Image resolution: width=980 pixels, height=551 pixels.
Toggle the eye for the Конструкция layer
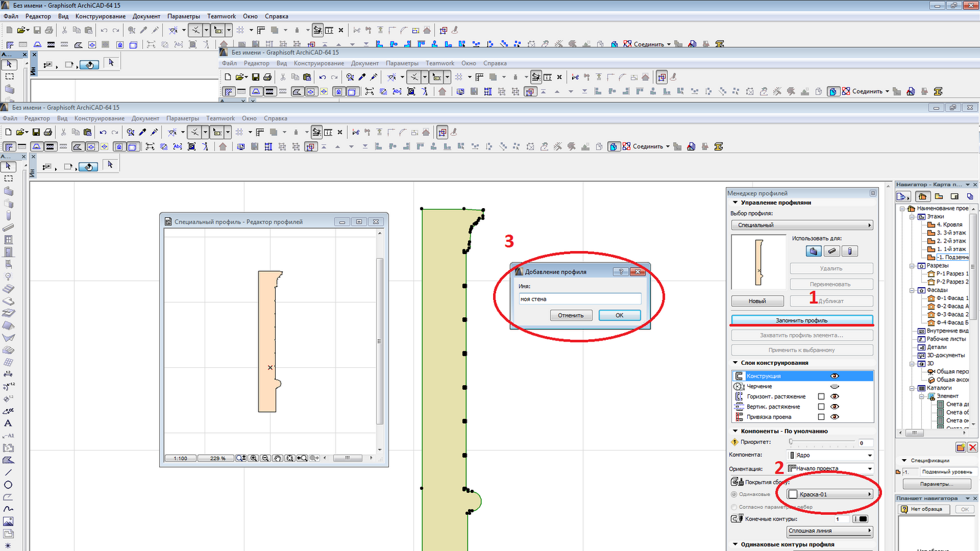834,376
